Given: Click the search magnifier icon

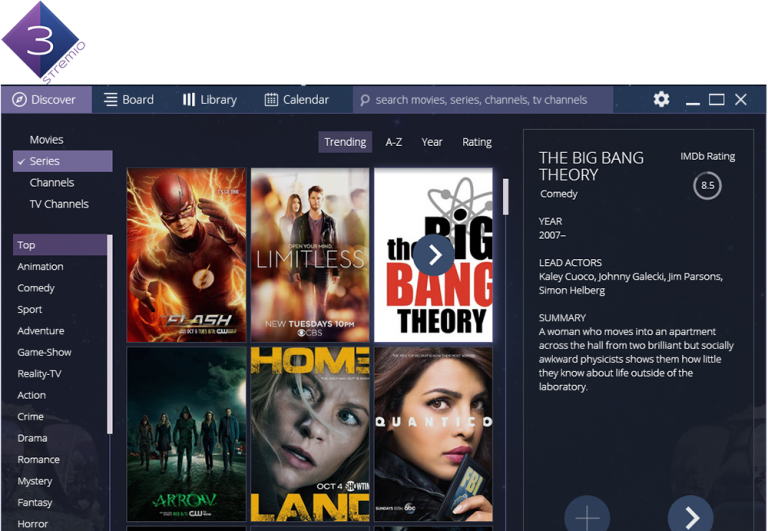Looking at the screenshot, I should pos(365,100).
